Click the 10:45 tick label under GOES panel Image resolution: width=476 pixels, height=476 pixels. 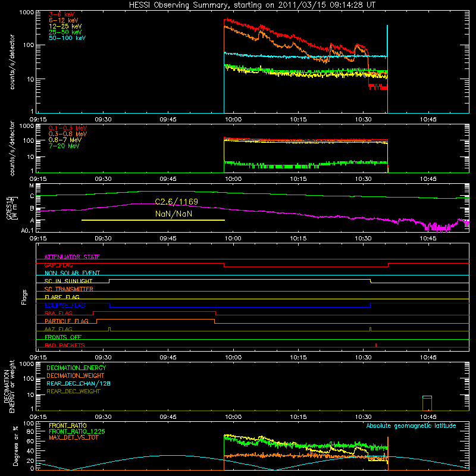coord(428,239)
